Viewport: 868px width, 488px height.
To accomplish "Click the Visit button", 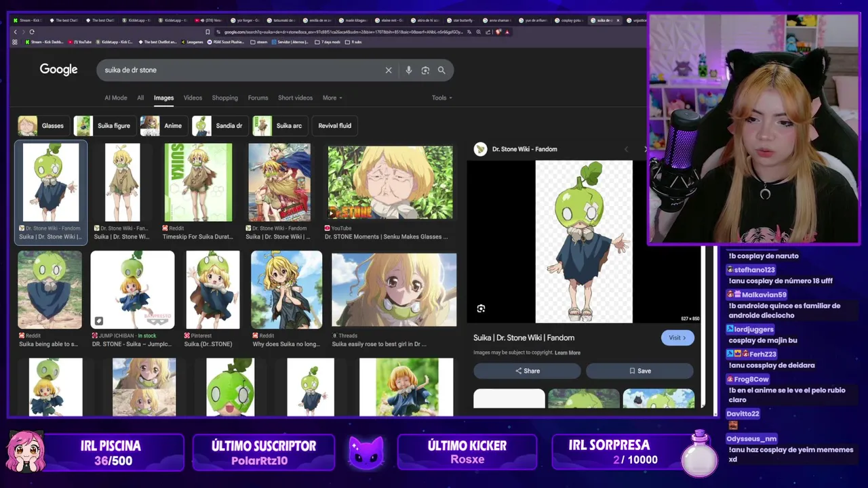I will (x=677, y=338).
